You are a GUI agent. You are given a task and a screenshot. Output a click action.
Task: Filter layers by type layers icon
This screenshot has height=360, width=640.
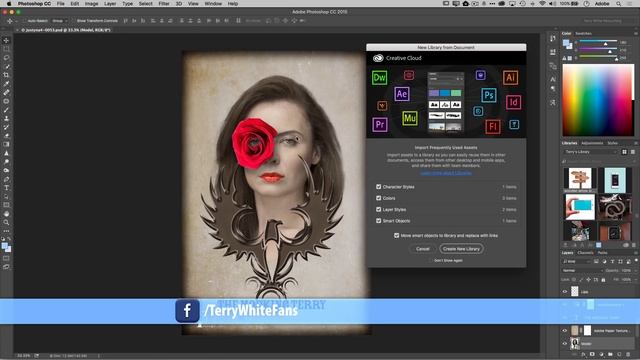coord(612,261)
